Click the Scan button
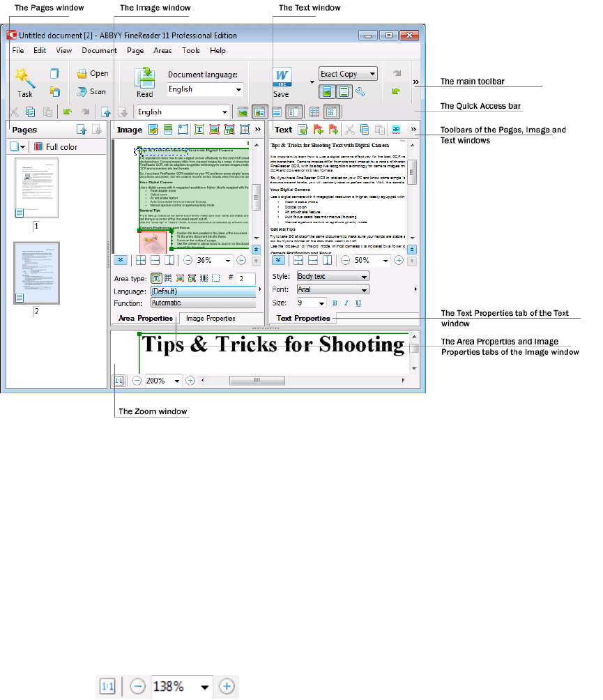 pos(91,91)
